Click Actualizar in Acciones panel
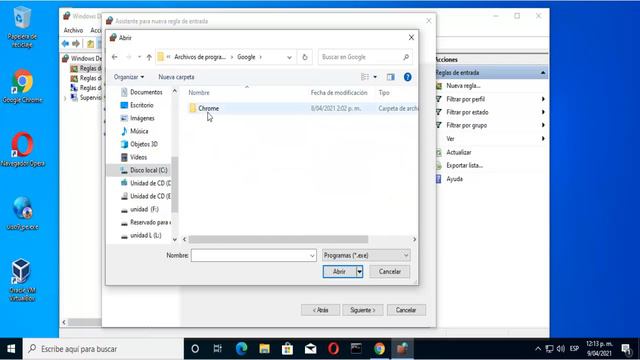Image resolution: width=640 pixels, height=360 pixels. tap(458, 152)
